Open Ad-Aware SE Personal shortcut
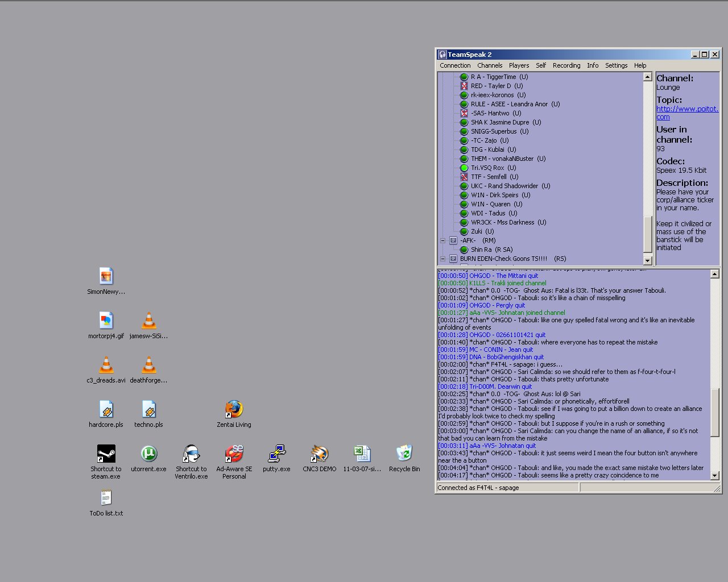The width and height of the screenshot is (728, 582). coord(234,454)
